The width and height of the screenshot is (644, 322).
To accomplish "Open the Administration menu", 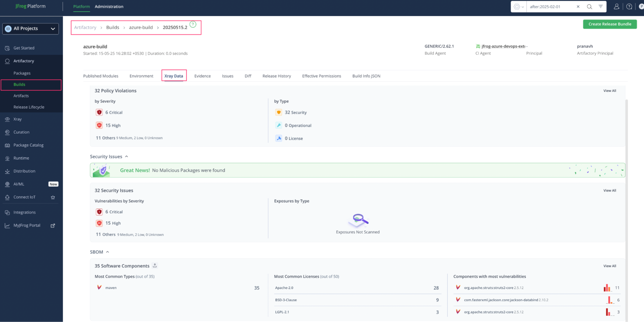I will (x=109, y=6).
